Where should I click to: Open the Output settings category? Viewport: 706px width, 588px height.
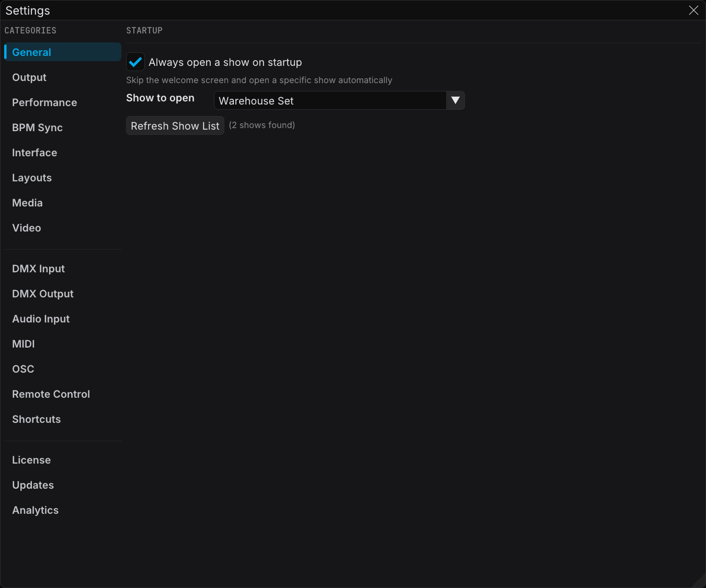pyautogui.click(x=63, y=77)
